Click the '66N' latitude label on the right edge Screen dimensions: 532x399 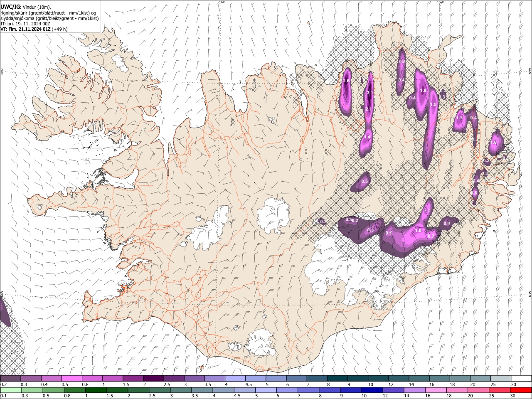pyautogui.click(x=530, y=72)
